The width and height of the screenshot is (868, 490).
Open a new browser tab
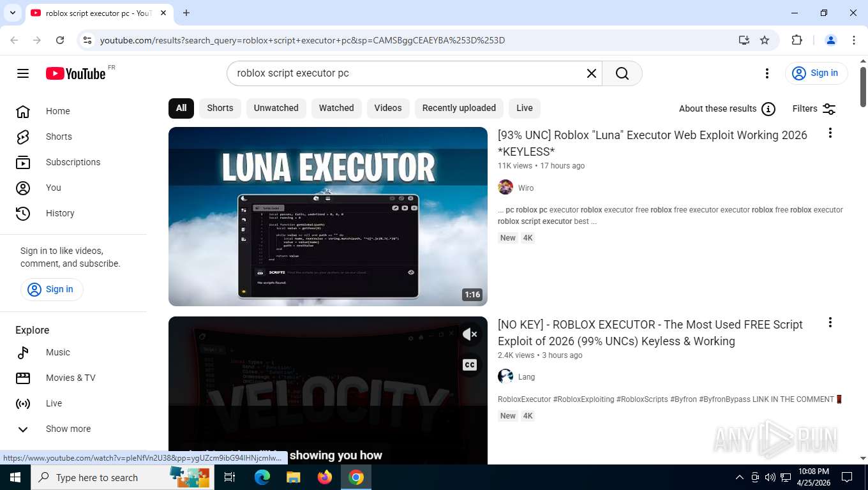(x=186, y=13)
